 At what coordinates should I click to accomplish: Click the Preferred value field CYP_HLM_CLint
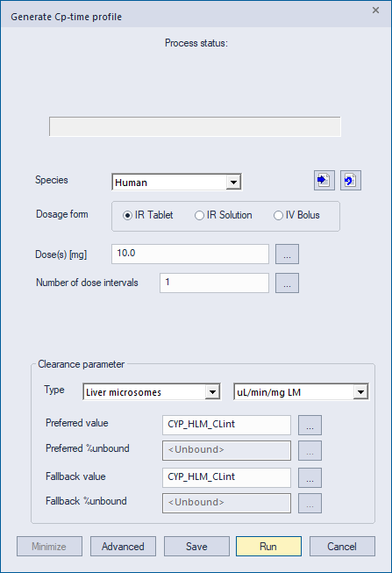click(x=226, y=425)
